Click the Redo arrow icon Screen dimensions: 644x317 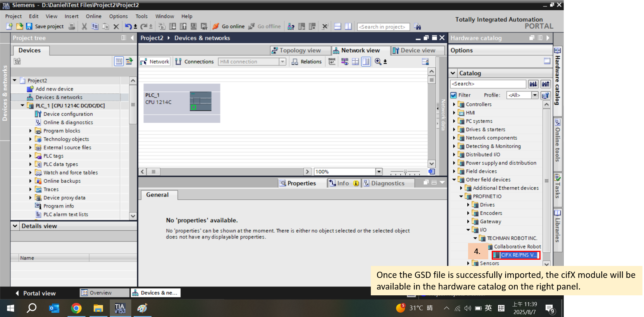[144, 26]
